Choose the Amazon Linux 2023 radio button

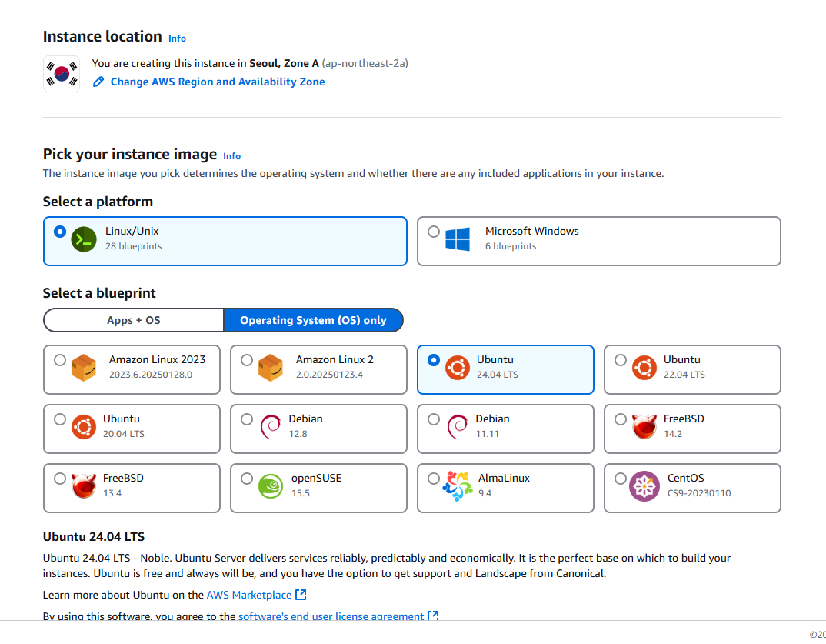click(x=60, y=360)
